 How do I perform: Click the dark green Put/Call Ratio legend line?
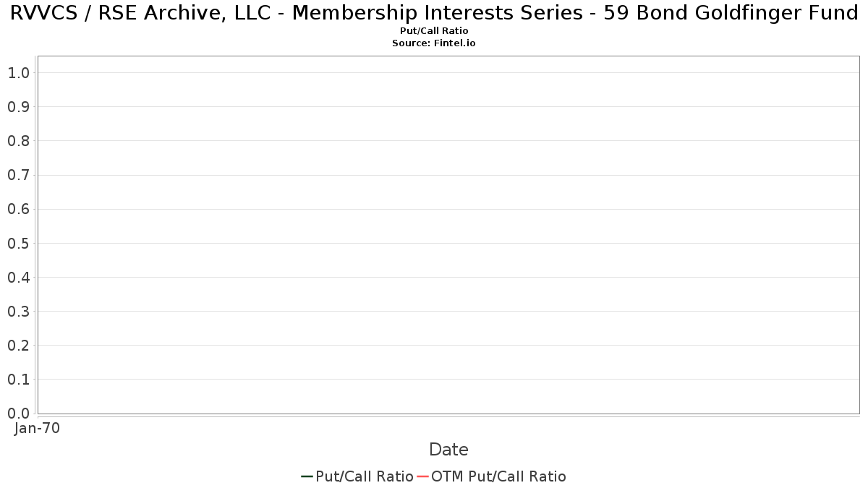(x=307, y=476)
